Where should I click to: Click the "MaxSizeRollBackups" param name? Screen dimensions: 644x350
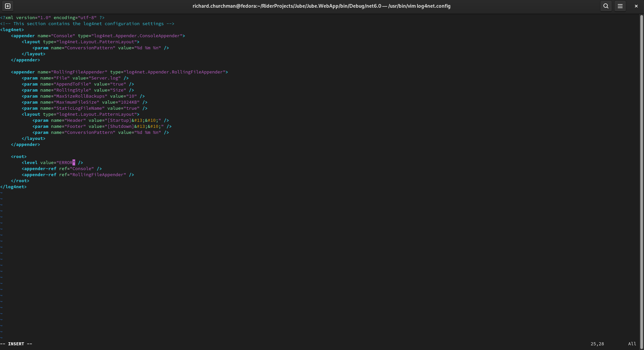pyautogui.click(x=81, y=96)
